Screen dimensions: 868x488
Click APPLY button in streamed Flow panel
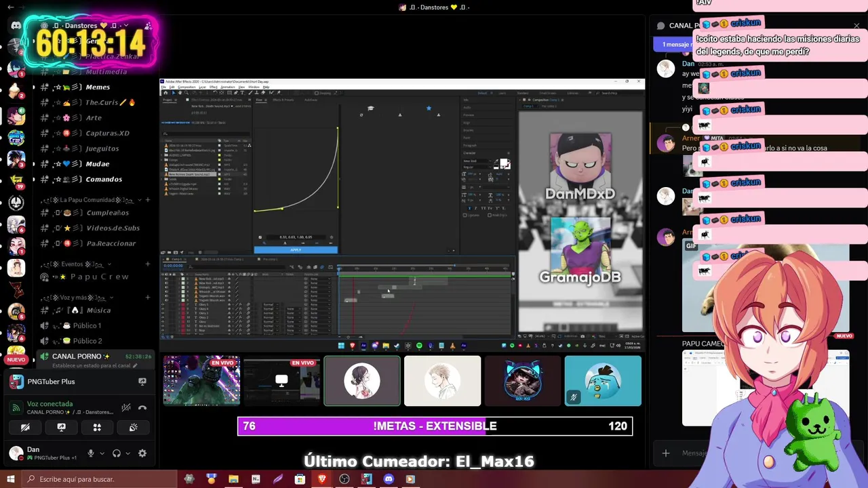pos(296,250)
